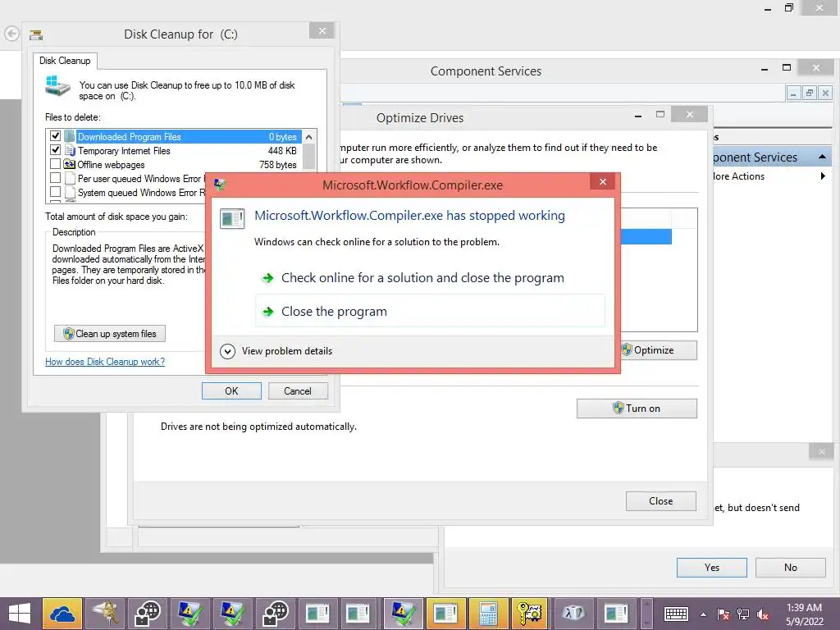840x630 pixels.
Task: Click the Temporary Internet Files item icon
Action: tap(70, 150)
